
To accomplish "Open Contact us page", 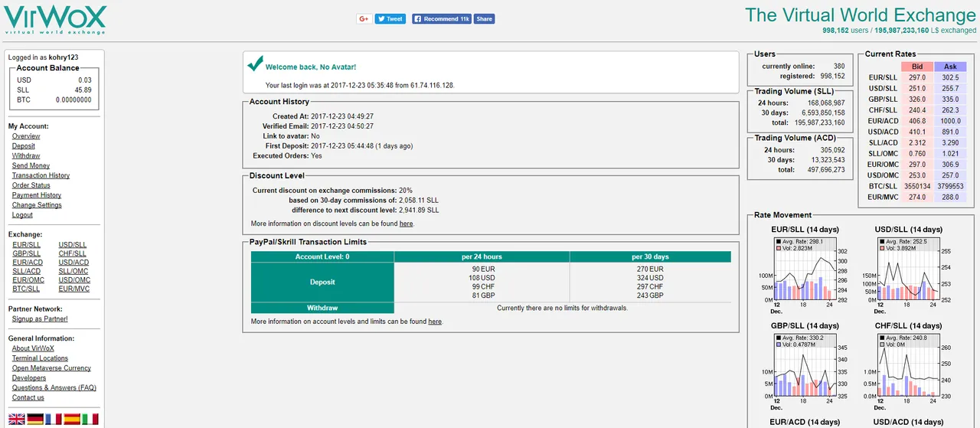I will [28, 398].
